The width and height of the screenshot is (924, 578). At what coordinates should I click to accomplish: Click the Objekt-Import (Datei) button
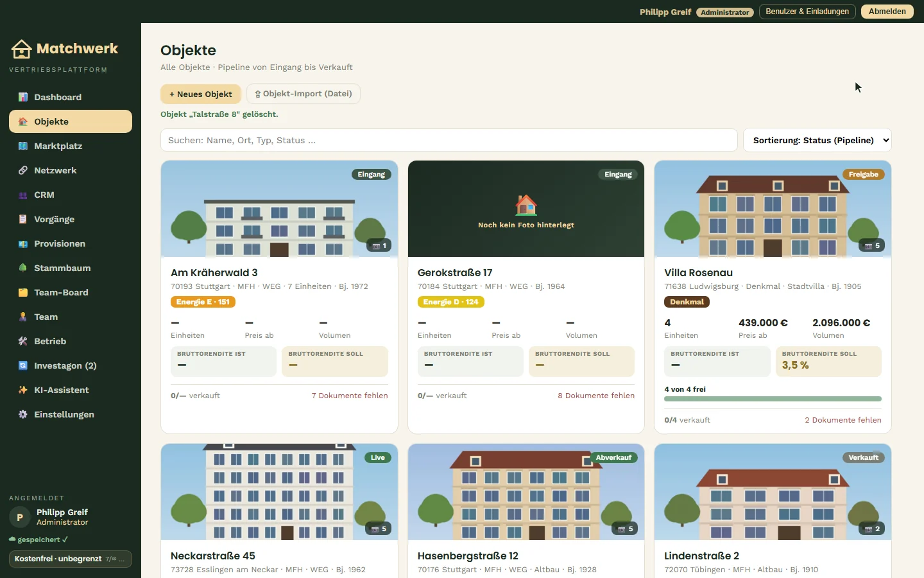point(304,94)
